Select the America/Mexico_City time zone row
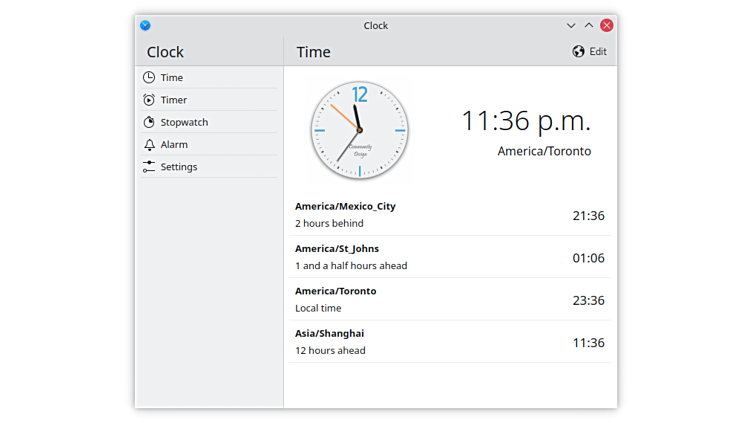This screenshot has height=423, width=752. [x=449, y=215]
